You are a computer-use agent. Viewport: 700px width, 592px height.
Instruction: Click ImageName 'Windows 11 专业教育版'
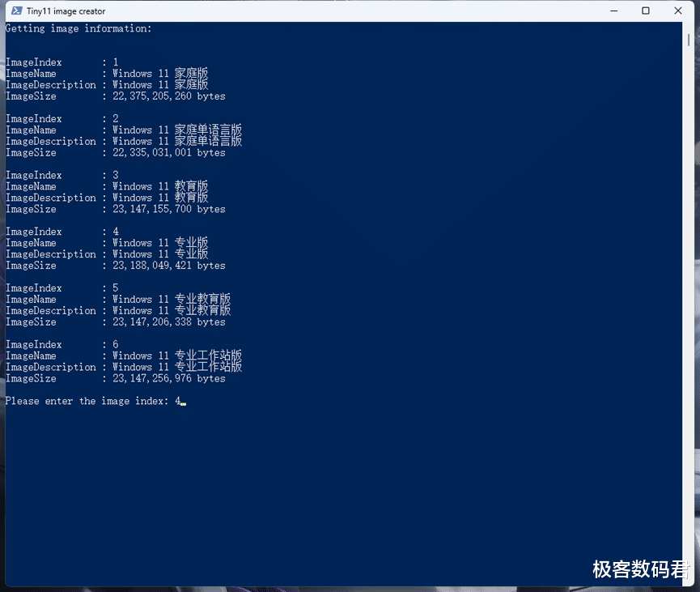pos(172,299)
